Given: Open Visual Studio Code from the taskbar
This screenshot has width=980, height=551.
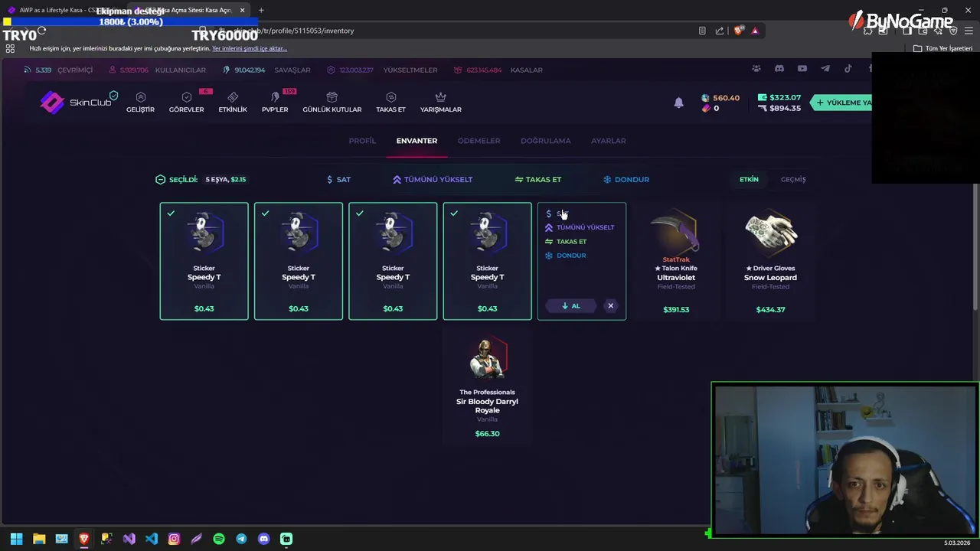Looking at the screenshot, I should (x=152, y=539).
